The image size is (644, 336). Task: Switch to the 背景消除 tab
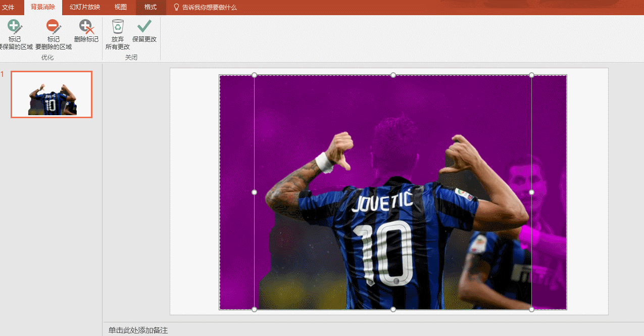point(43,7)
